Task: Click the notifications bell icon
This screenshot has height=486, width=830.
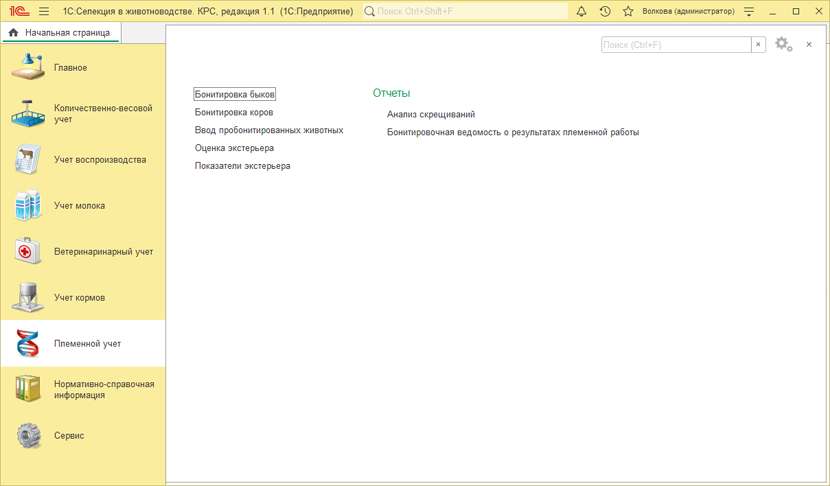Action: coord(581,12)
